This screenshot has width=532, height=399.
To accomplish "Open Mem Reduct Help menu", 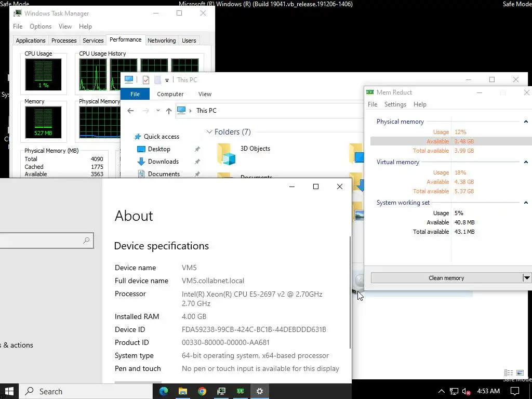I will pyautogui.click(x=420, y=104).
